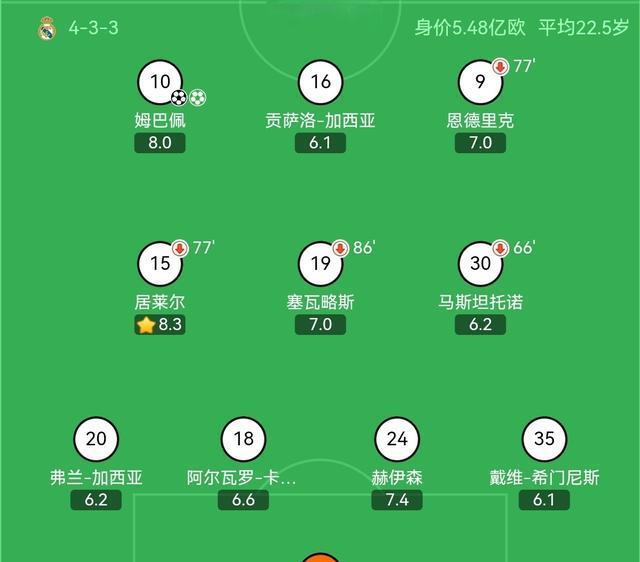Open number 18 player circle
The width and height of the screenshot is (640, 562).
tap(243, 439)
